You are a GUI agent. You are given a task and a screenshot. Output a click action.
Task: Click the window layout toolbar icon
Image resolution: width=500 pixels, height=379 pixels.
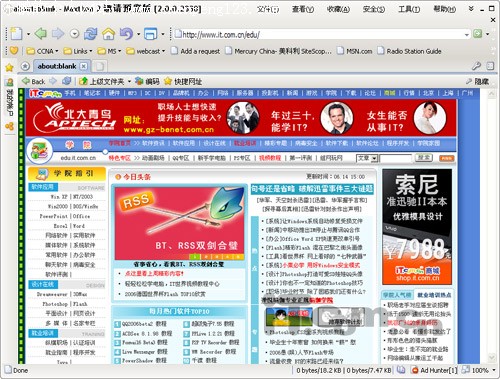[x=150, y=34]
